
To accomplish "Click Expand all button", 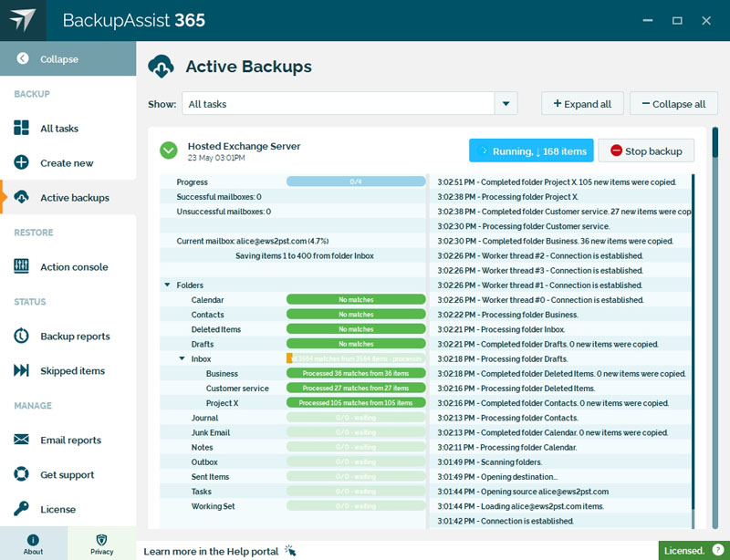I will [x=582, y=103].
